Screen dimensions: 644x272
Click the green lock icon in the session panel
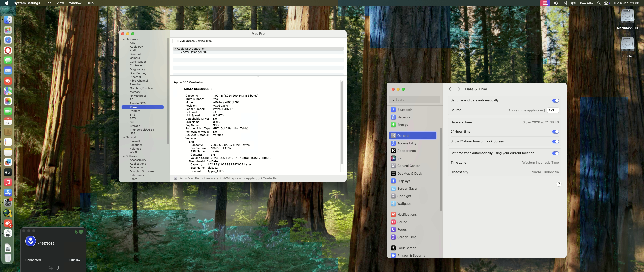click(x=76, y=232)
